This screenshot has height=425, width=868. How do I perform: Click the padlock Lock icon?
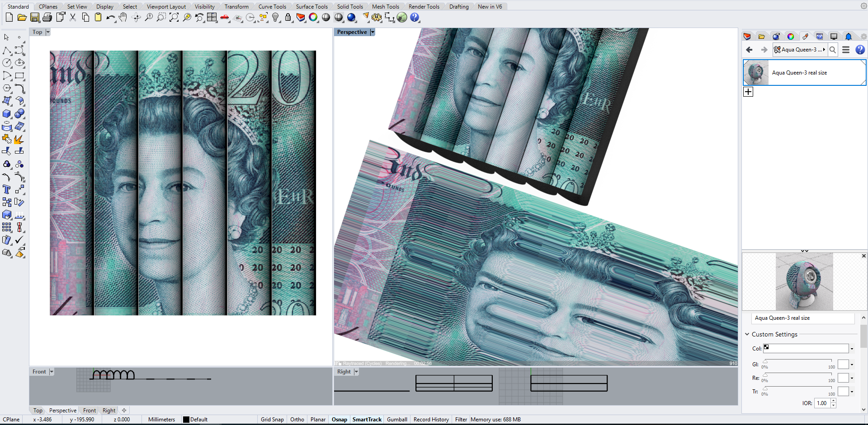pyautogui.click(x=288, y=18)
